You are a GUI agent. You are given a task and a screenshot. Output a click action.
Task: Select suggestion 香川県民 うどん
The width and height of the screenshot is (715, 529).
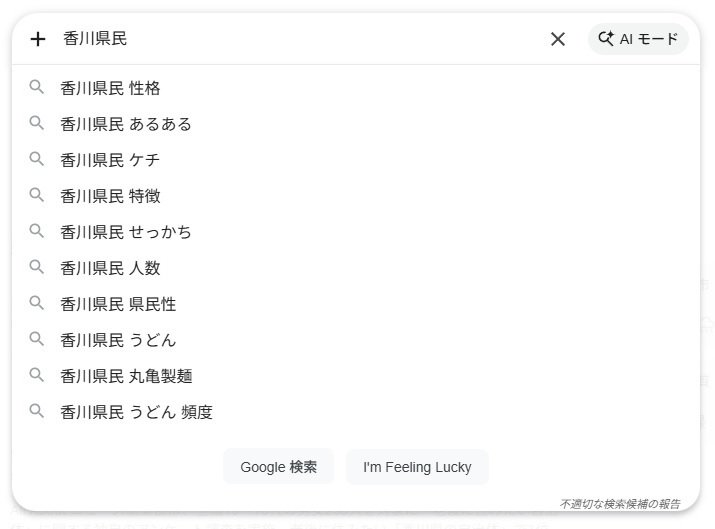pos(118,340)
